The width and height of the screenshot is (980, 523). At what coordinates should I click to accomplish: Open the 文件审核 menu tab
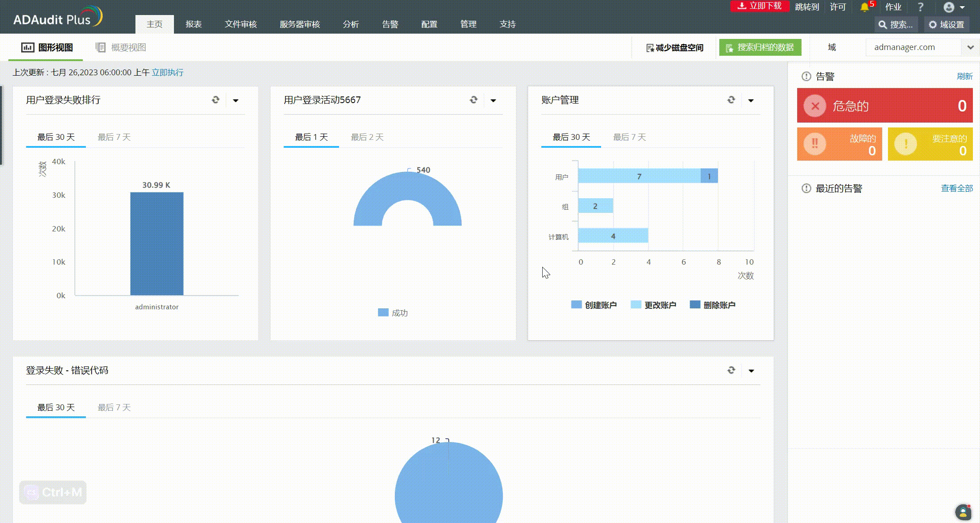240,24
